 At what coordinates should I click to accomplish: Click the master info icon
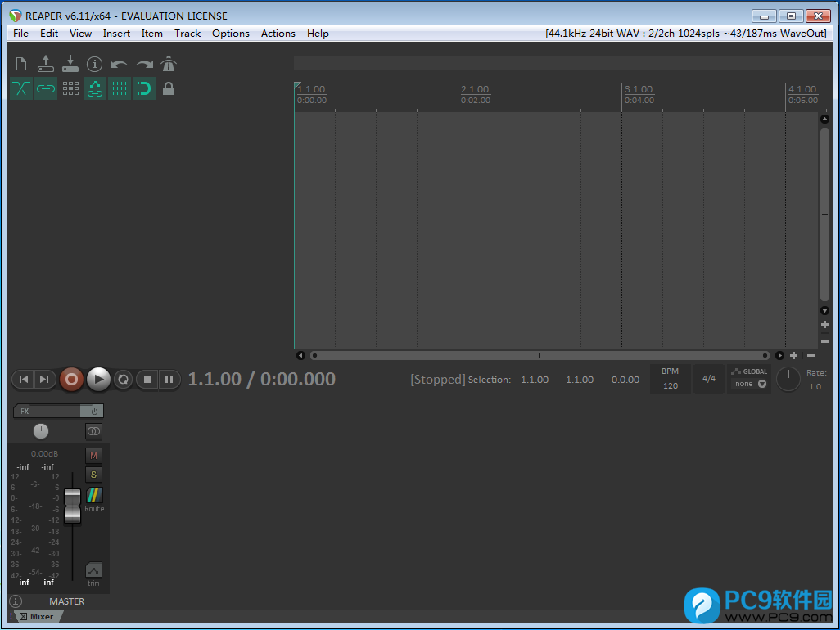pos(16,601)
